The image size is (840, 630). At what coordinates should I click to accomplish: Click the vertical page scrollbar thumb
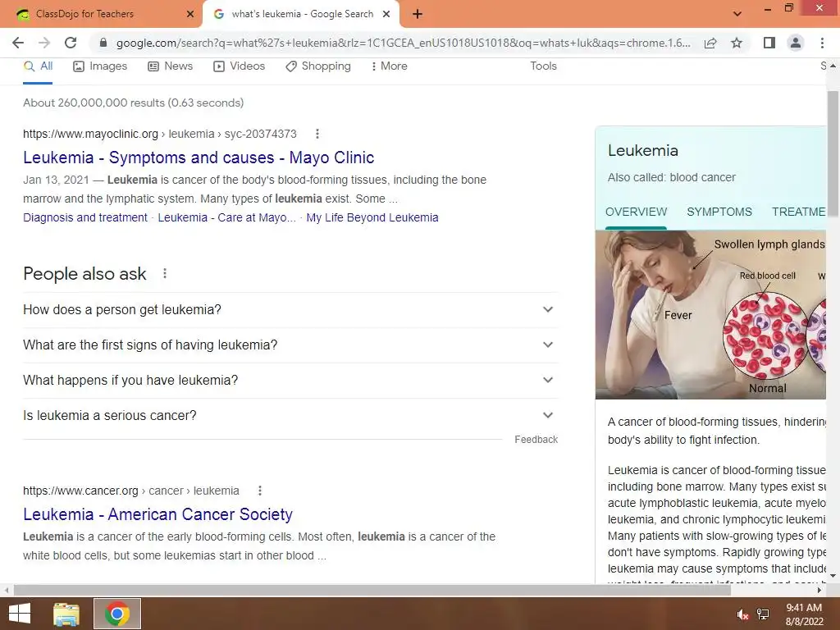[x=833, y=153]
